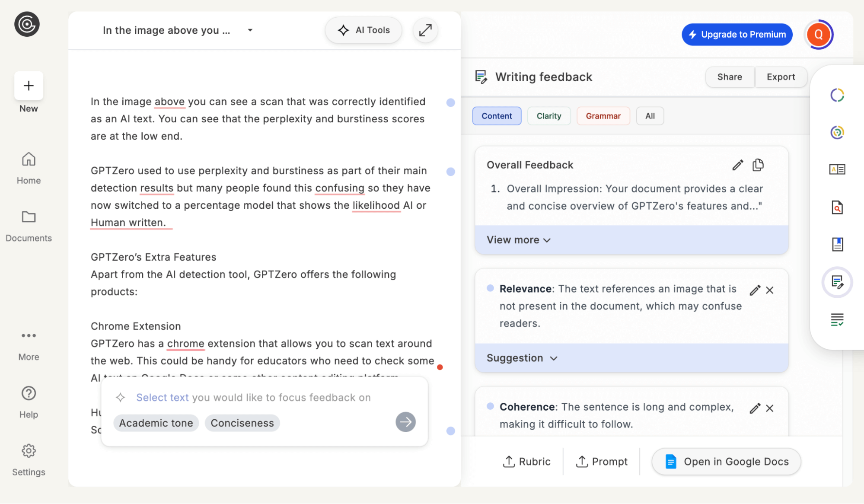
Task: Select the Academic tone chip
Action: (x=156, y=423)
